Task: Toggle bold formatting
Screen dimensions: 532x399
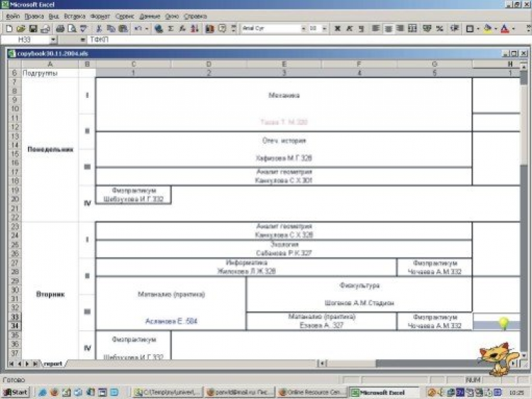Action: point(337,29)
